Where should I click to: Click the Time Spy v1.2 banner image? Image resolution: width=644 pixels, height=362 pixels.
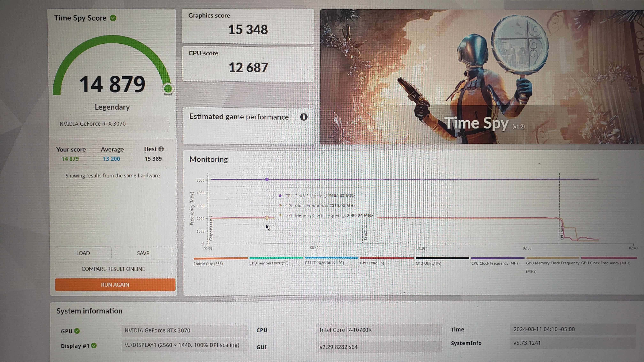[x=482, y=77]
